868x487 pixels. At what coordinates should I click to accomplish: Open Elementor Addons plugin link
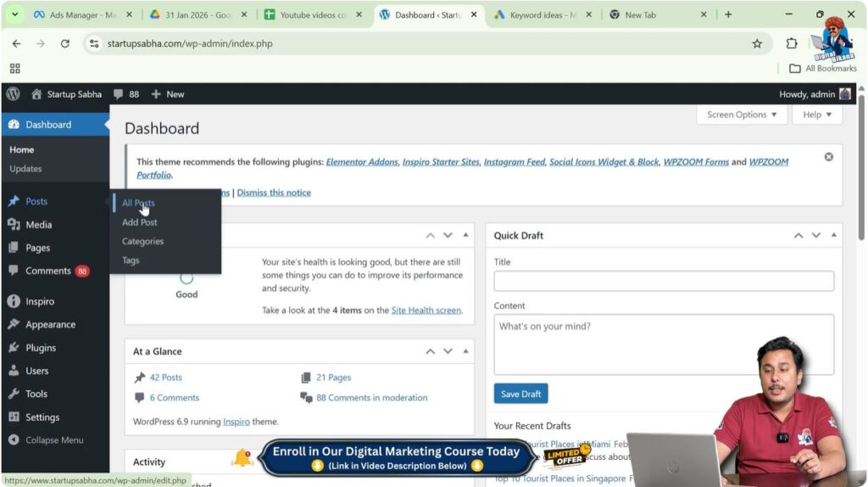[362, 162]
